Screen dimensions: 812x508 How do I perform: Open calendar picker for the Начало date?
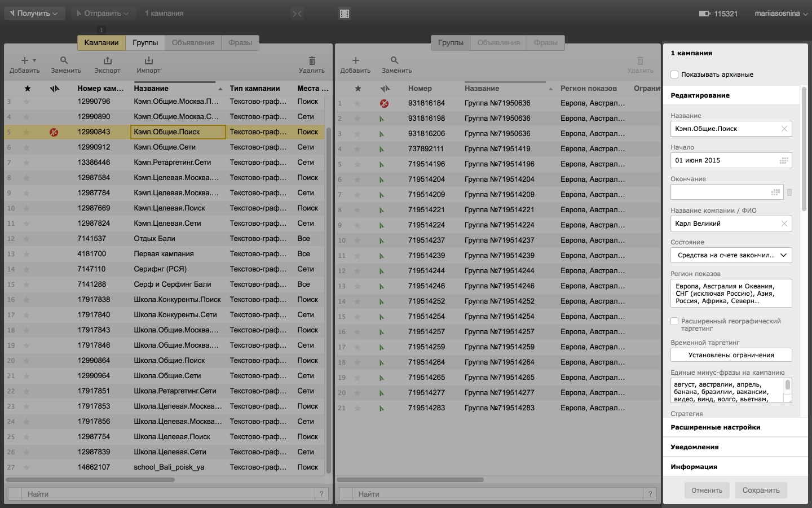tap(783, 160)
